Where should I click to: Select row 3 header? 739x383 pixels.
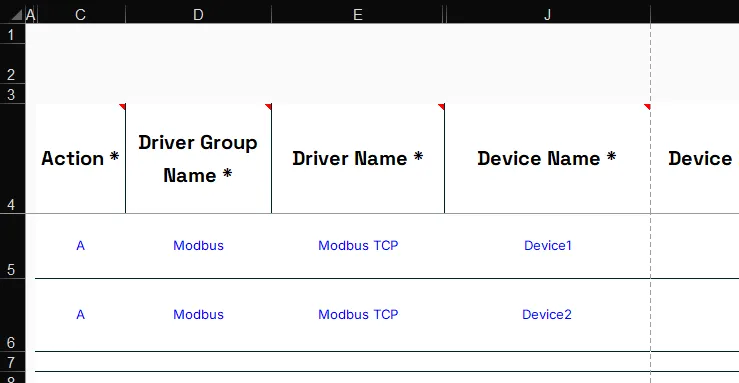point(12,94)
